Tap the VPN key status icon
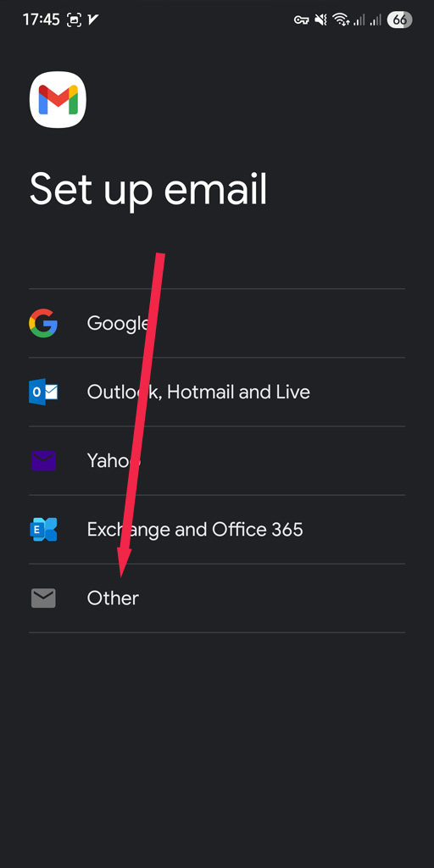 [301, 20]
